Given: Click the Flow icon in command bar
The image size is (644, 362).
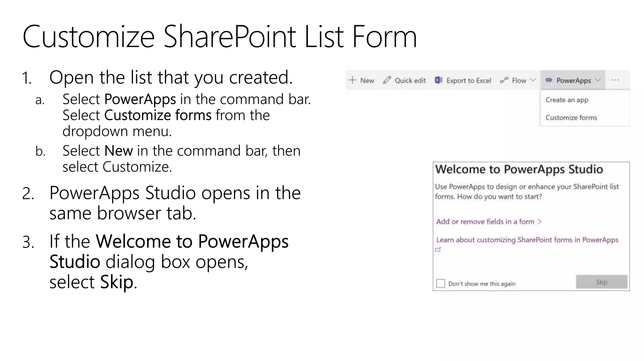Looking at the screenshot, I should click(504, 80).
